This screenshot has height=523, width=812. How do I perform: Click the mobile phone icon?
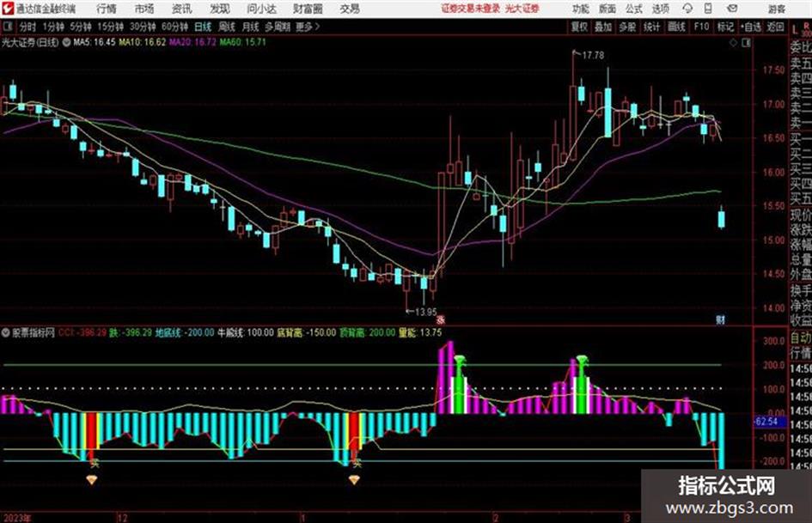708,9
